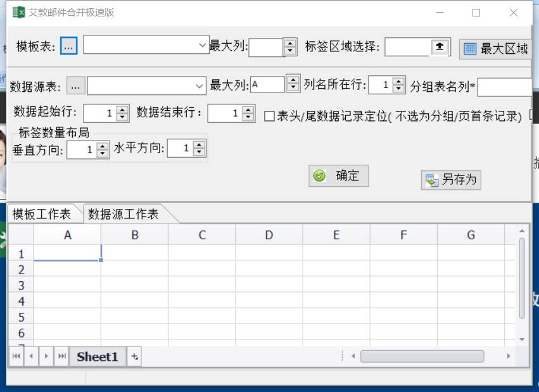
Task: Decrease 垂直方向 label count
Action: pos(103,154)
